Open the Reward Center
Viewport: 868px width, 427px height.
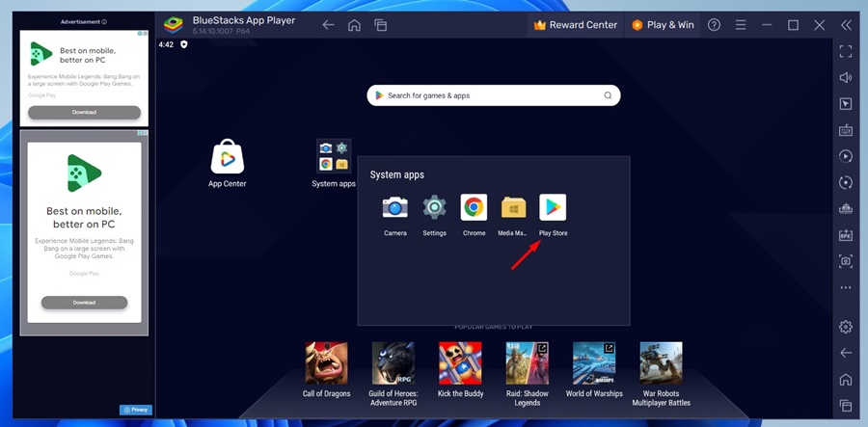pyautogui.click(x=575, y=25)
